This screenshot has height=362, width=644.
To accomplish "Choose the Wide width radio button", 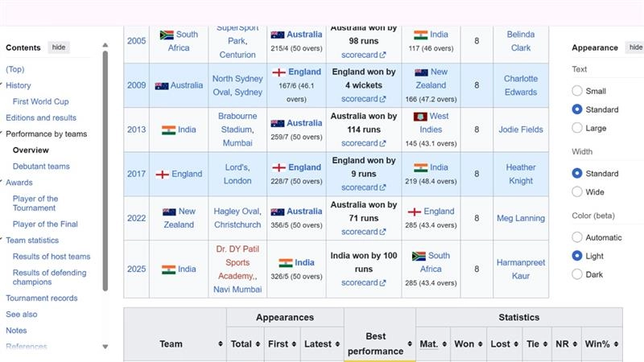I will pyautogui.click(x=577, y=191).
